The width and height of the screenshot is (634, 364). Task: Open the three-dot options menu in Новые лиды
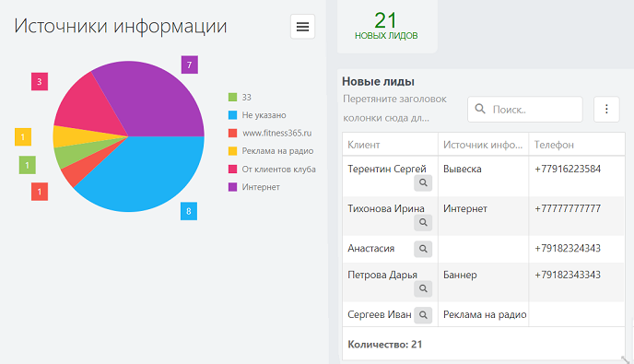click(x=606, y=109)
